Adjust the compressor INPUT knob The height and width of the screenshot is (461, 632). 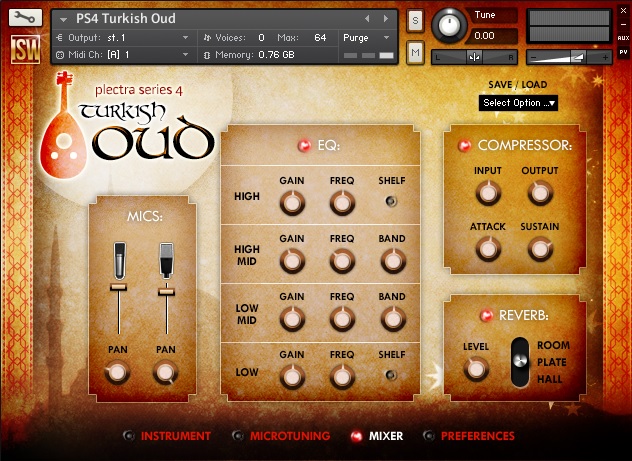(x=488, y=193)
